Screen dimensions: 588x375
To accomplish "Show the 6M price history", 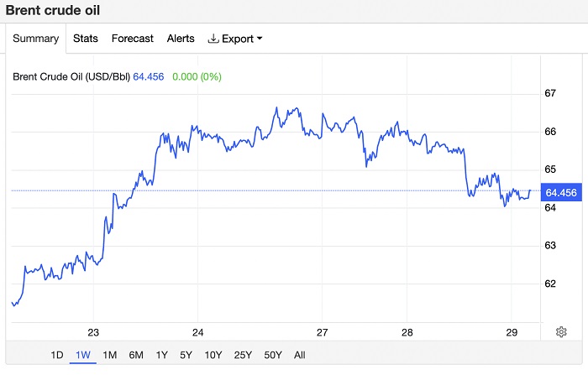I will pos(135,355).
